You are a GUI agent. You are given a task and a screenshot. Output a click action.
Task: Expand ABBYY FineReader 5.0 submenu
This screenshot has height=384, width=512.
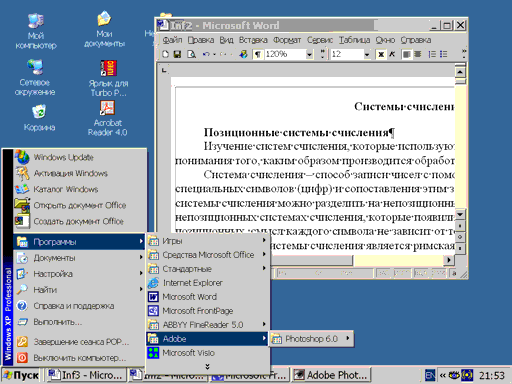pos(207,325)
